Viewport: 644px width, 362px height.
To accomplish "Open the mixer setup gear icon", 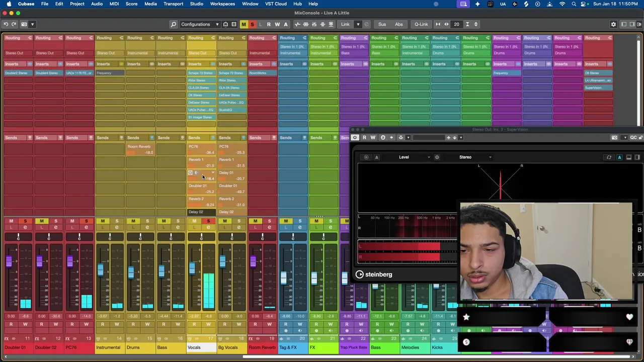I will [613, 24].
